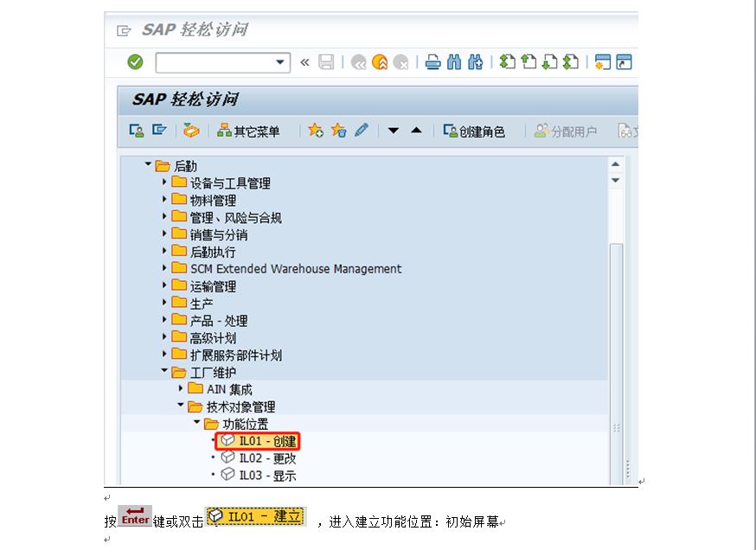Expand the 产品 - 处理 folder
756x550 pixels.
pos(164,319)
